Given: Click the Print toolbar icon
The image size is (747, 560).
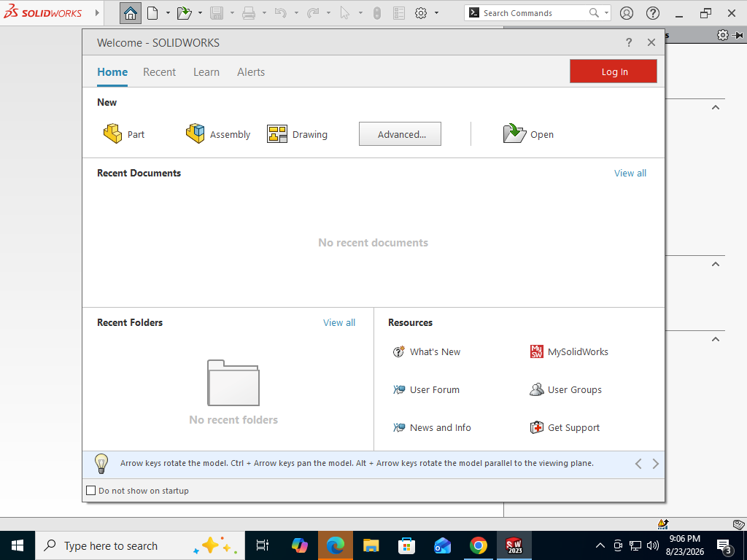Looking at the screenshot, I should pyautogui.click(x=249, y=13).
